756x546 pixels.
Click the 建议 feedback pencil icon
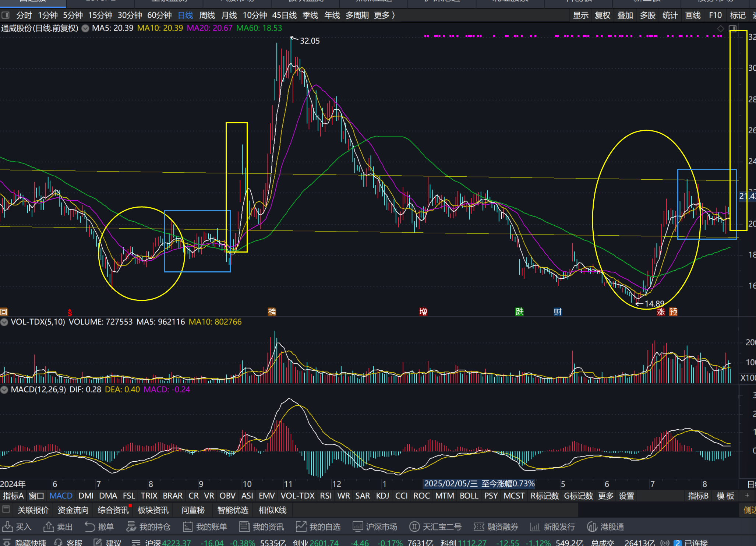pos(98,542)
